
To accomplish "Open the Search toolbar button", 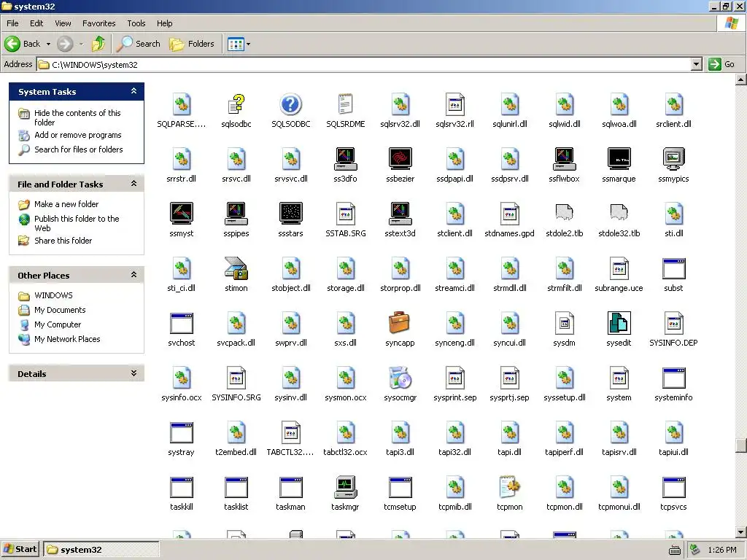I will (x=139, y=44).
